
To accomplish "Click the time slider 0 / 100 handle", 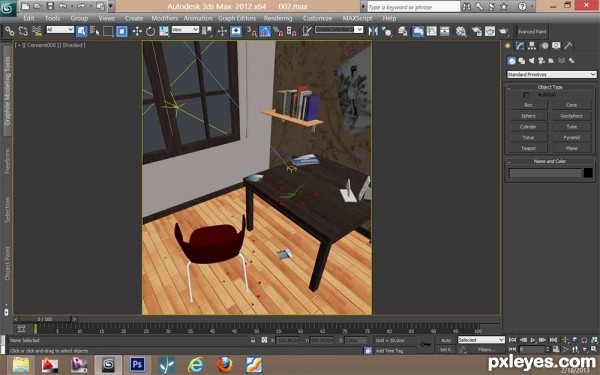I will pos(45,319).
